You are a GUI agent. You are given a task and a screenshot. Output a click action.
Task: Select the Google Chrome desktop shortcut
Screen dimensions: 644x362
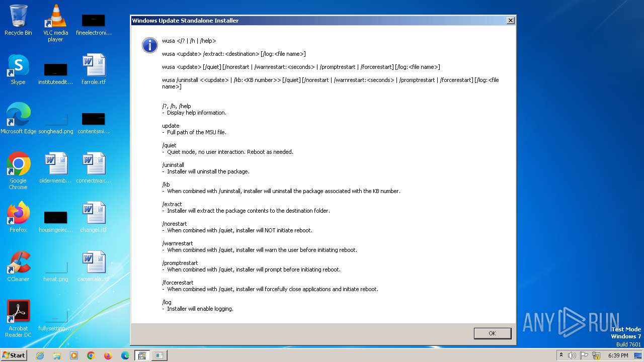(x=18, y=171)
